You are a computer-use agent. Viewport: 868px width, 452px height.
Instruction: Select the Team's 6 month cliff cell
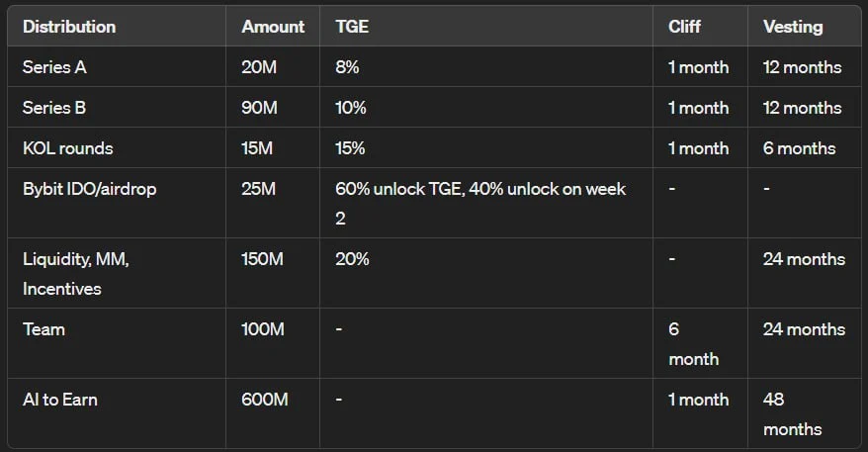[x=693, y=343]
